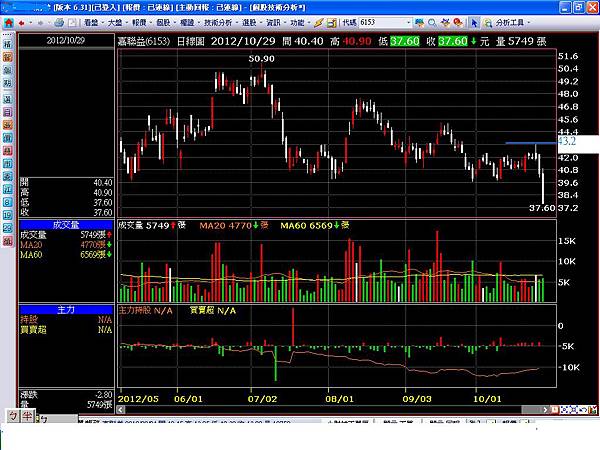Screen dimensions: 600x450
Task: Click the 嘉聯益(6153) stock name
Action: (143, 41)
